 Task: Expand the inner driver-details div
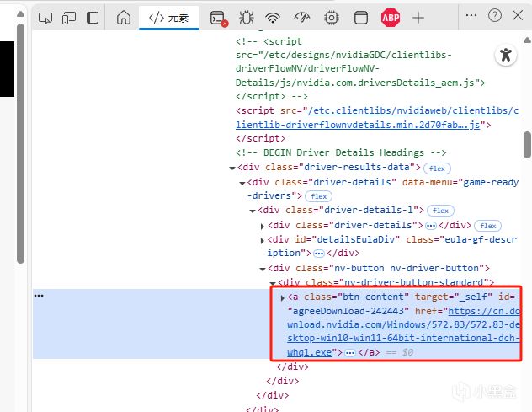pos(263,226)
